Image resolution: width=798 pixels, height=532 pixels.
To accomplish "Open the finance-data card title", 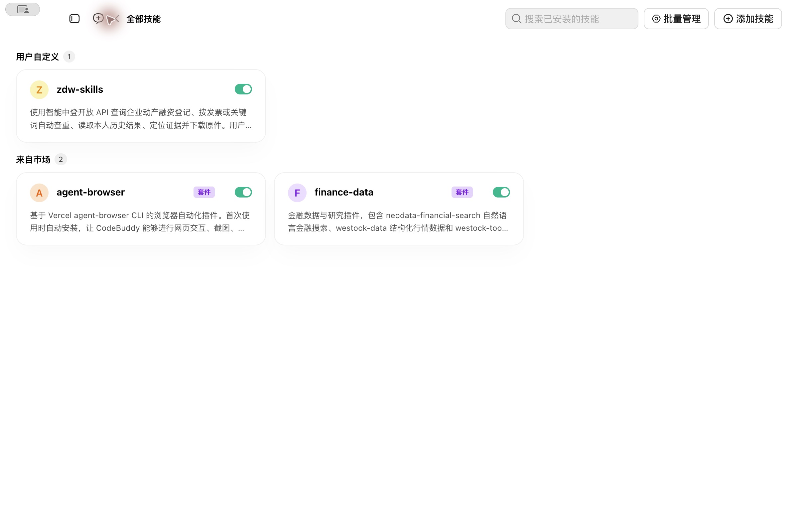I will (x=344, y=193).
